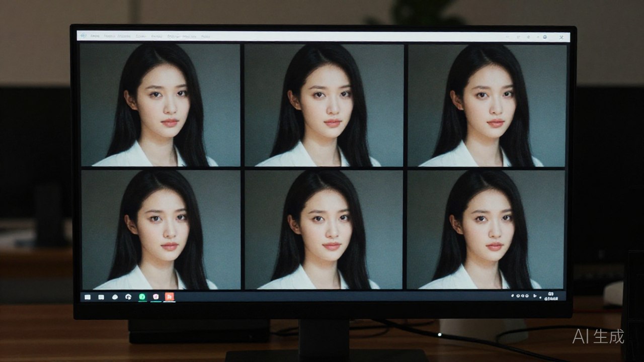The image size is (644, 362).
Task: Select the top-right portrait in the grid
Action: pyautogui.click(x=487, y=105)
